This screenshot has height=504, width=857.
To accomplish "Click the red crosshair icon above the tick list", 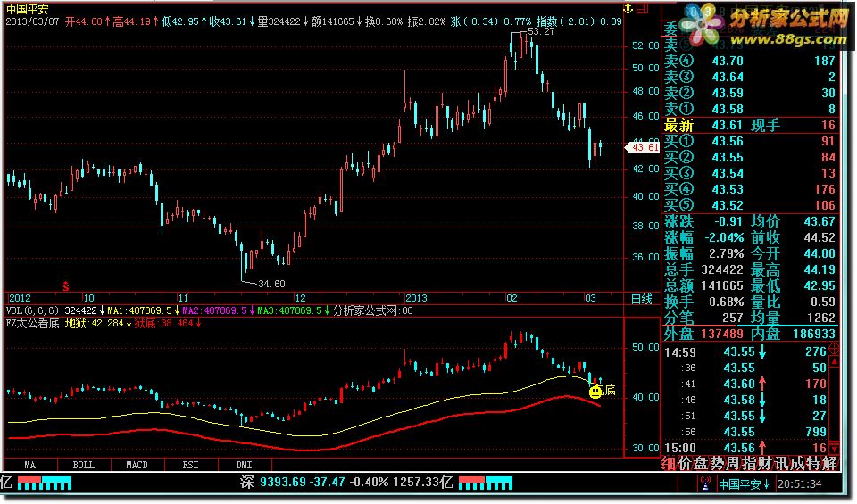I will 834,348.
